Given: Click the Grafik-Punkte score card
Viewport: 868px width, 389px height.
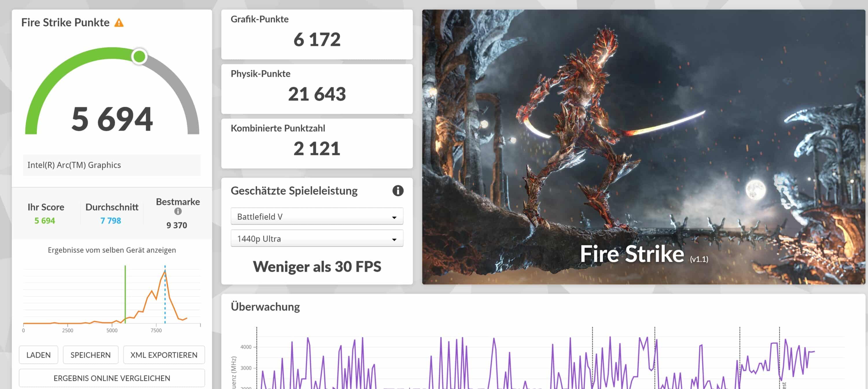Looking at the screenshot, I should pyautogui.click(x=317, y=34).
